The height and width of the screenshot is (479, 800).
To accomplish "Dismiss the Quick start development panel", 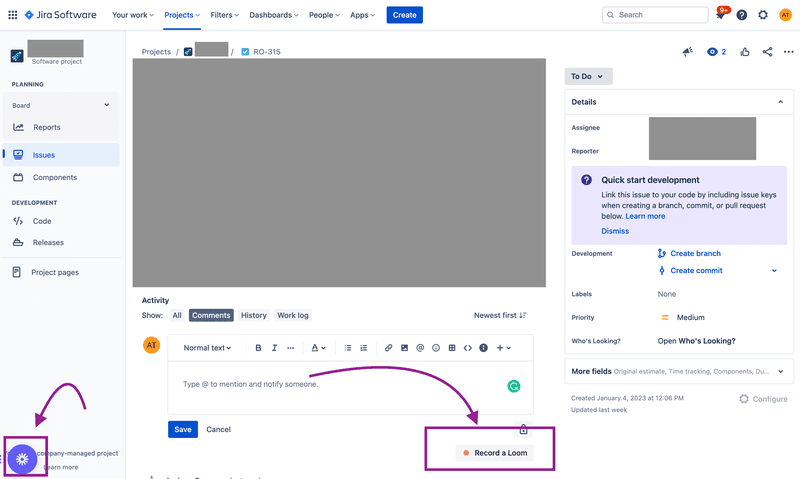I will tap(615, 231).
